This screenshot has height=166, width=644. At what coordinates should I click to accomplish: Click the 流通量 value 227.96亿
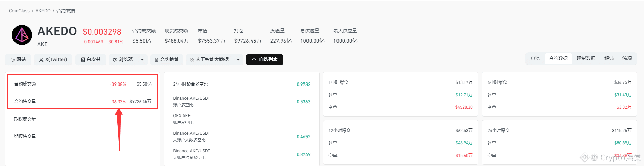[281, 41]
